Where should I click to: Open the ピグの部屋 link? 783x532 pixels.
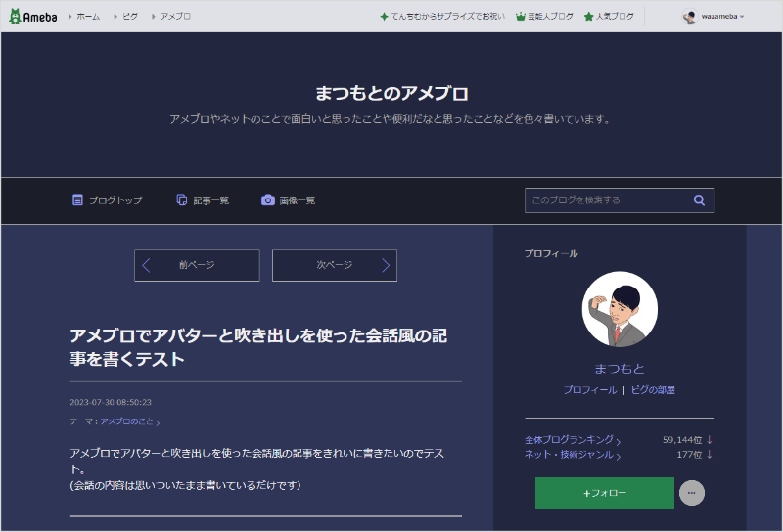coord(653,390)
